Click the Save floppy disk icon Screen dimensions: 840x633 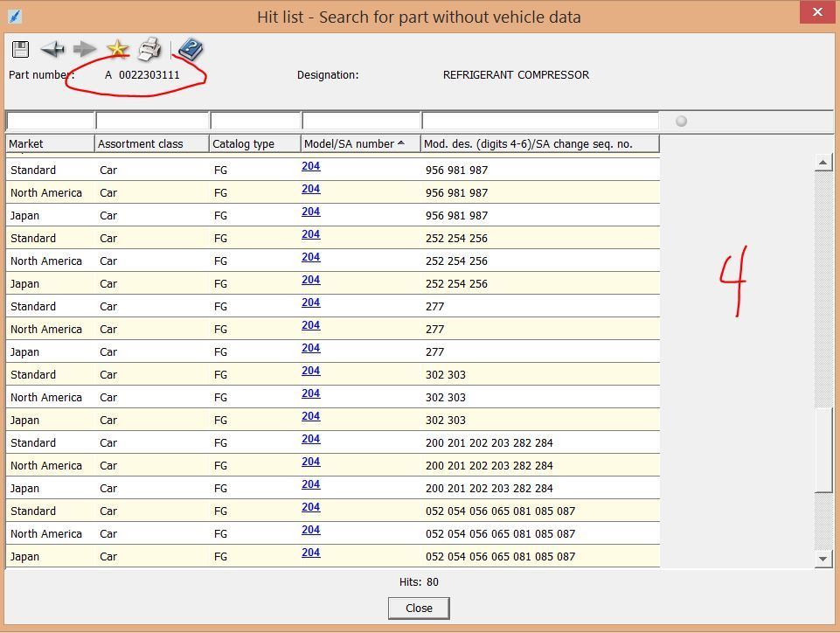(20, 49)
